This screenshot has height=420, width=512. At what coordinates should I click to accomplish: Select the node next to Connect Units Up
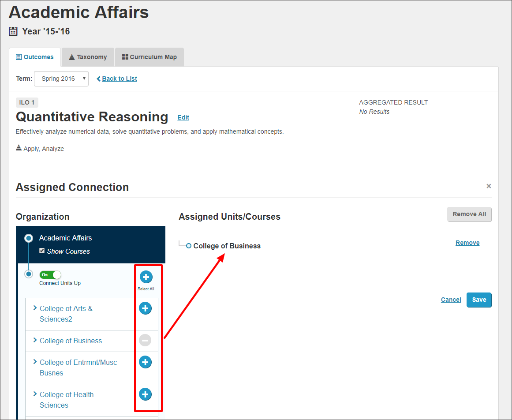point(29,274)
